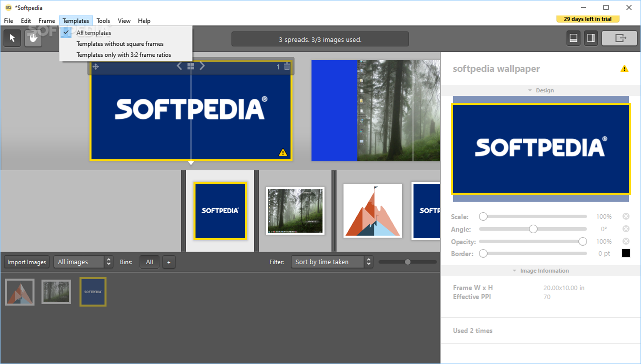
Task: Select the forest thumbnail in the filmstrip
Action: coord(295,211)
